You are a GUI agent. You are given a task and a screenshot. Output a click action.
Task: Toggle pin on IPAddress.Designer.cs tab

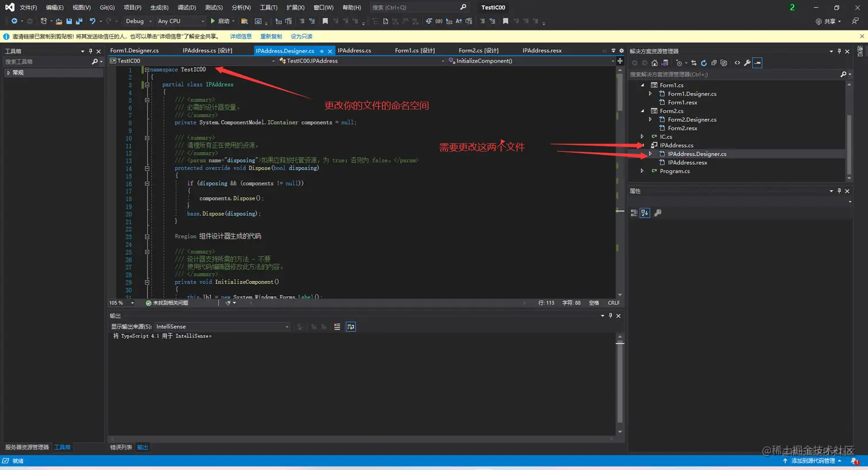tap(321, 51)
